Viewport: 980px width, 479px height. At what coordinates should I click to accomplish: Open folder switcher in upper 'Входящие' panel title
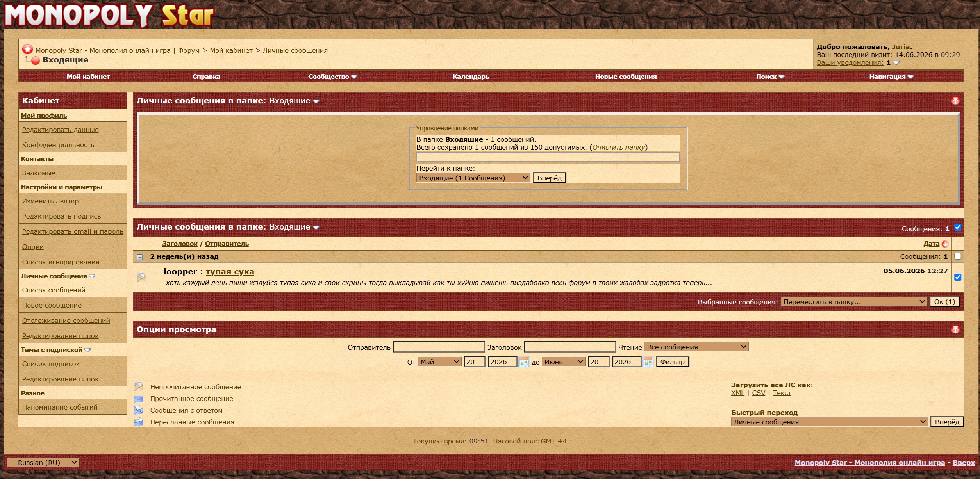[x=316, y=101]
